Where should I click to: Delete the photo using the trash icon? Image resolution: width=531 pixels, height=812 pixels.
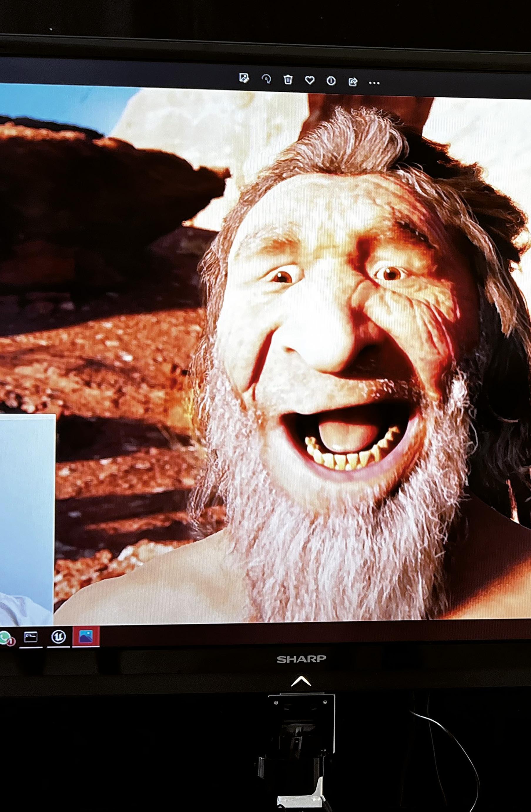tap(288, 80)
